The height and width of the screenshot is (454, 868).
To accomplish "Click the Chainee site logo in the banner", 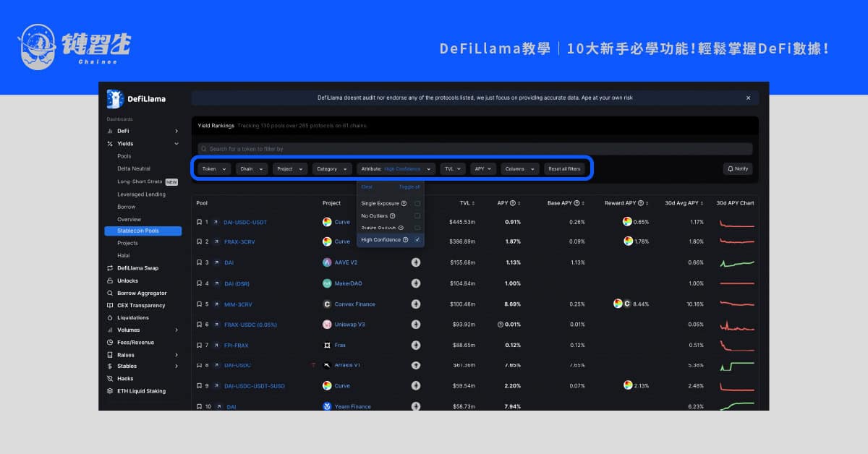I will click(76, 46).
